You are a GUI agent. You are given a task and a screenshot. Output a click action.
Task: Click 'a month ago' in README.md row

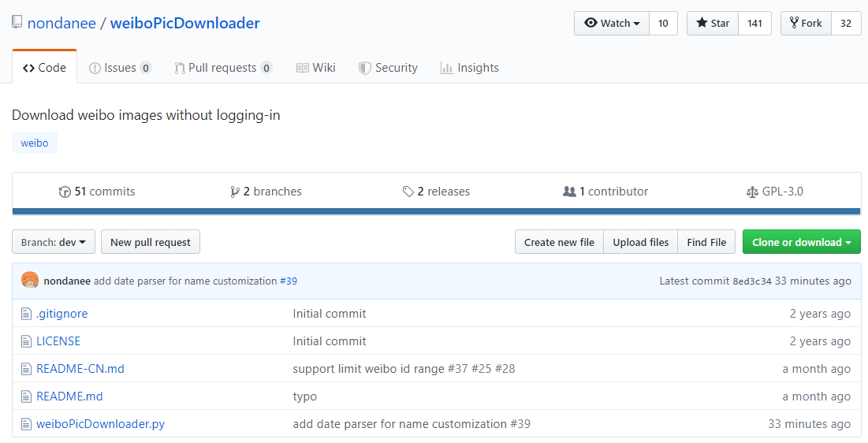pos(817,396)
